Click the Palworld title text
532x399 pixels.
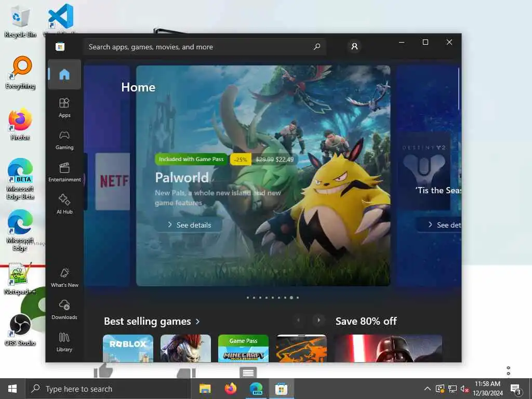coord(182,178)
